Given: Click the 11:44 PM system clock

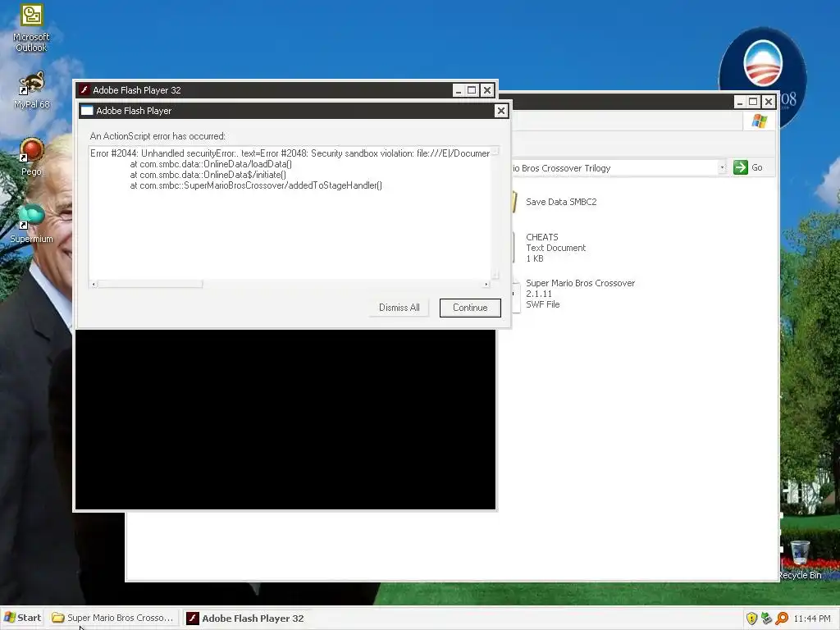Looking at the screenshot, I should pos(812,619).
